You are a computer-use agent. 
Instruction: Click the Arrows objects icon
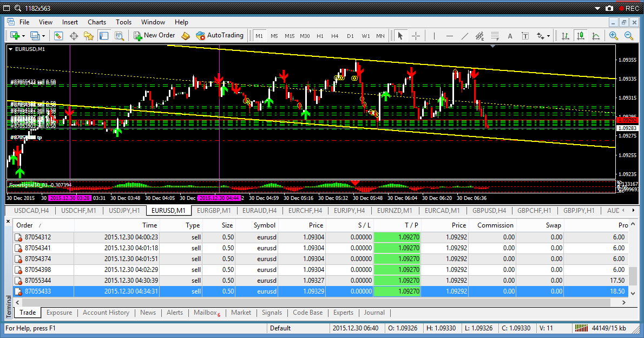point(541,36)
